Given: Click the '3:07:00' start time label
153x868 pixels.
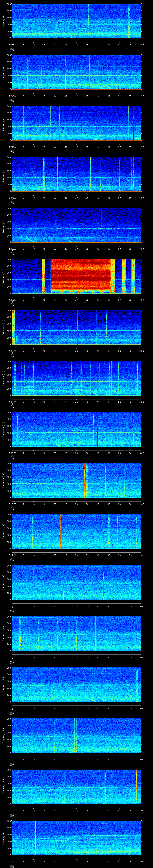Looking at the screenshot, I should click(12, 351).
